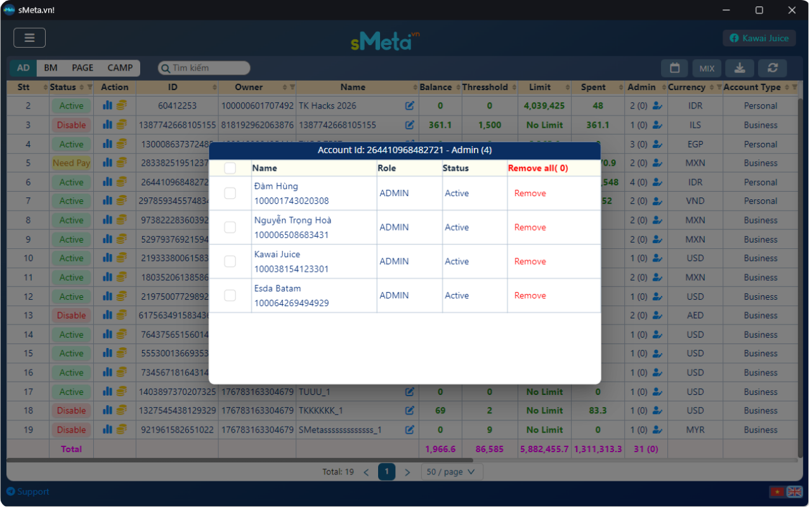The image size is (812, 508).
Task: Click the Spent total 1,311,313.3
Action: tap(598, 449)
